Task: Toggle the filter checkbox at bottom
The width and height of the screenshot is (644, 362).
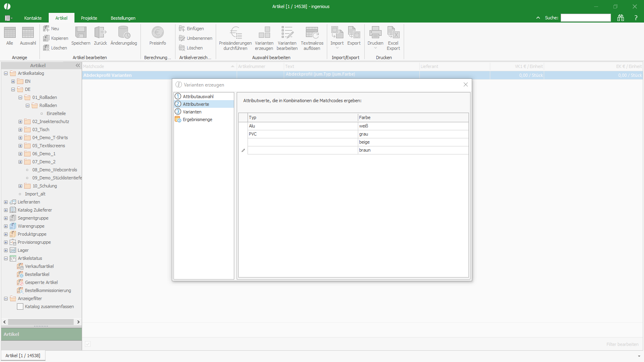Action: tap(88, 344)
